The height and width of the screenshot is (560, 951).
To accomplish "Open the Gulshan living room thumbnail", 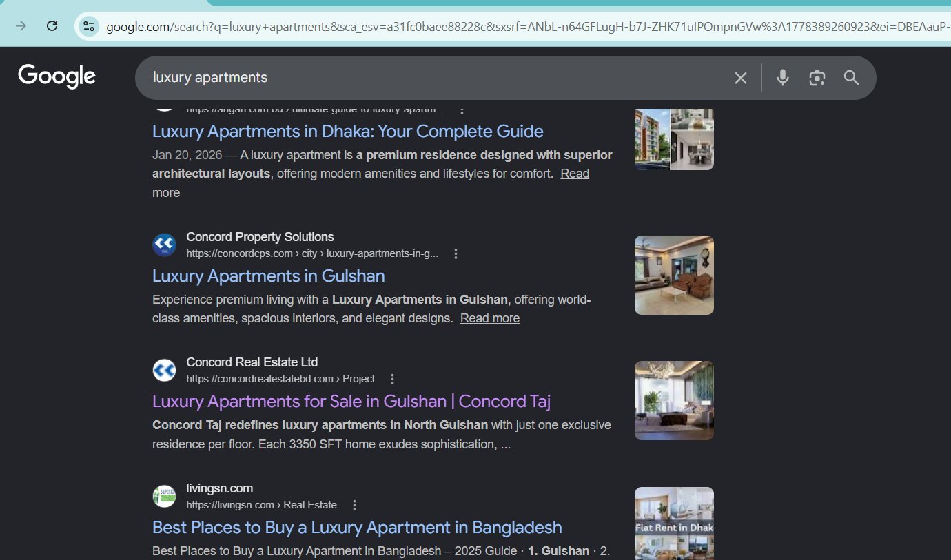I will click(x=674, y=276).
